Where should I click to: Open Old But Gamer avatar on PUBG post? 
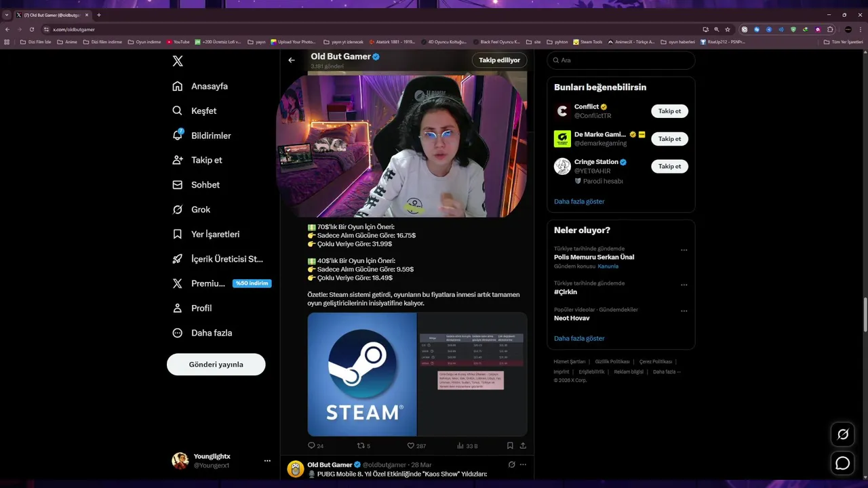296,469
